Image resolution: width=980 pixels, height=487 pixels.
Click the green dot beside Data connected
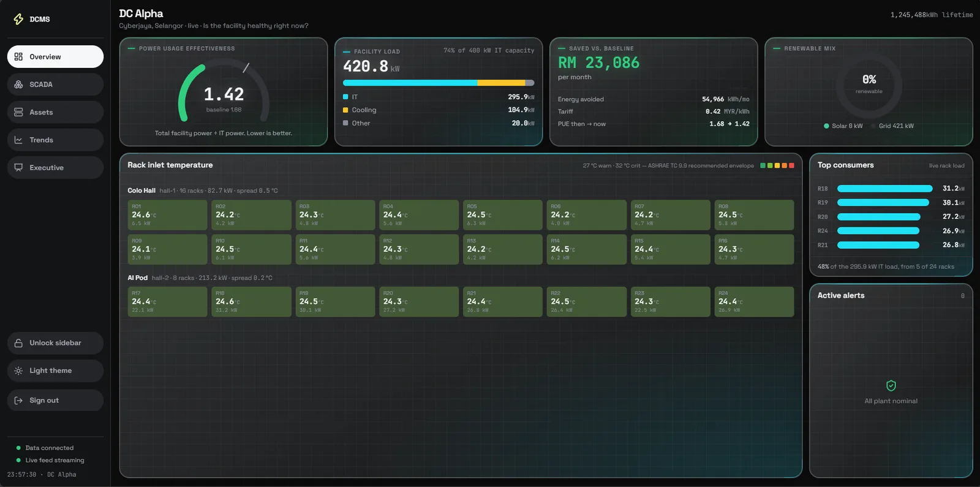(x=18, y=448)
